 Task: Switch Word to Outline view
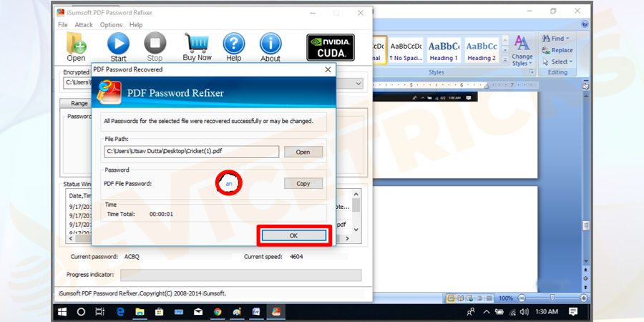(479, 298)
